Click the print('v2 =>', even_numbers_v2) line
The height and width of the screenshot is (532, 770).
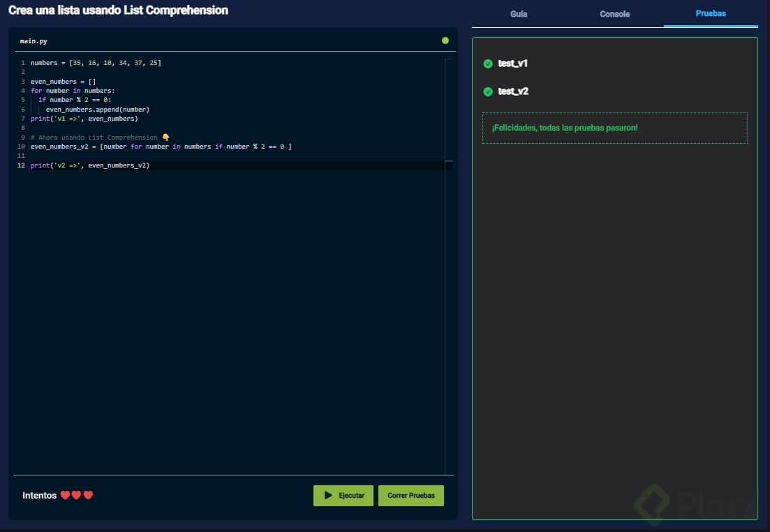[90, 165]
